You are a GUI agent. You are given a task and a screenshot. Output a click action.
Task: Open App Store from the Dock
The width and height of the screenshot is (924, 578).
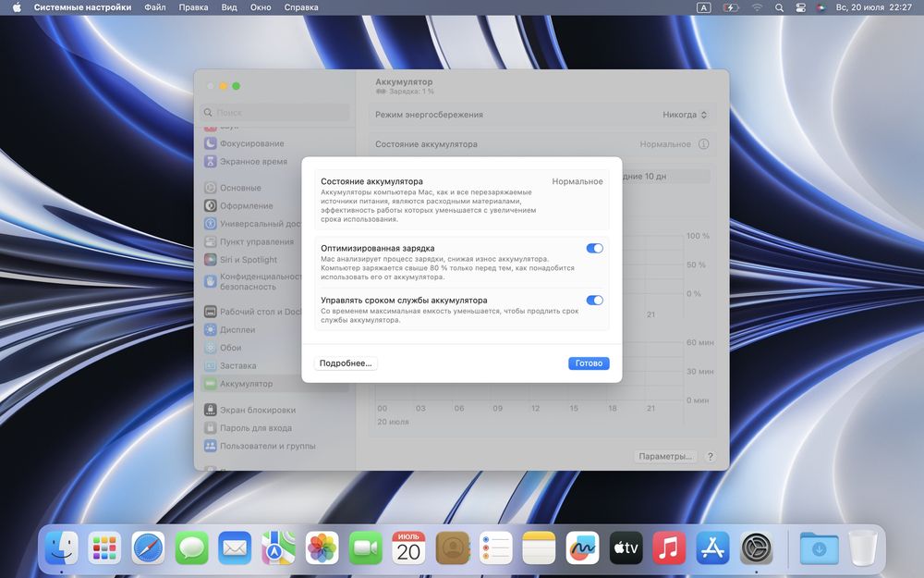[x=712, y=547]
